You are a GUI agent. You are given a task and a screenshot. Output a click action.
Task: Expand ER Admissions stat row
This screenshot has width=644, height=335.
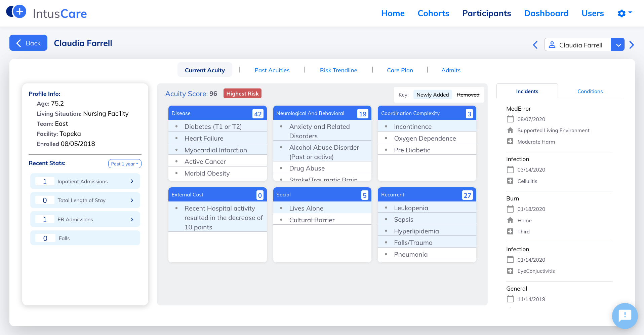[132, 219]
